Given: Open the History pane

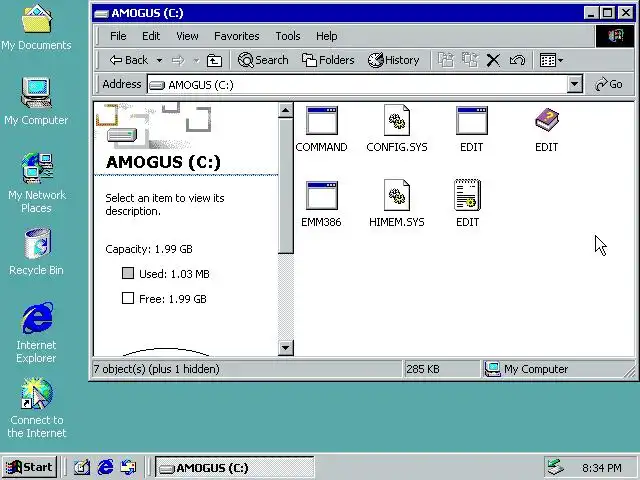Looking at the screenshot, I should (393, 60).
